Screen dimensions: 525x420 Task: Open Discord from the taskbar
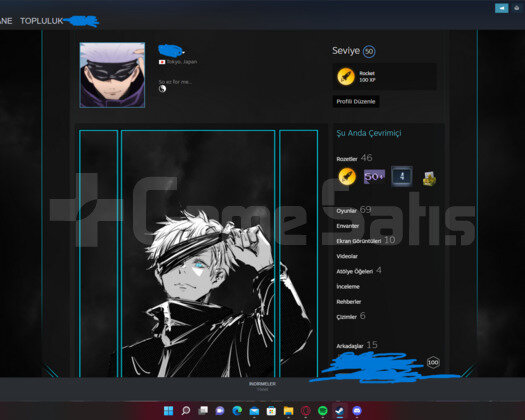coord(357,411)
